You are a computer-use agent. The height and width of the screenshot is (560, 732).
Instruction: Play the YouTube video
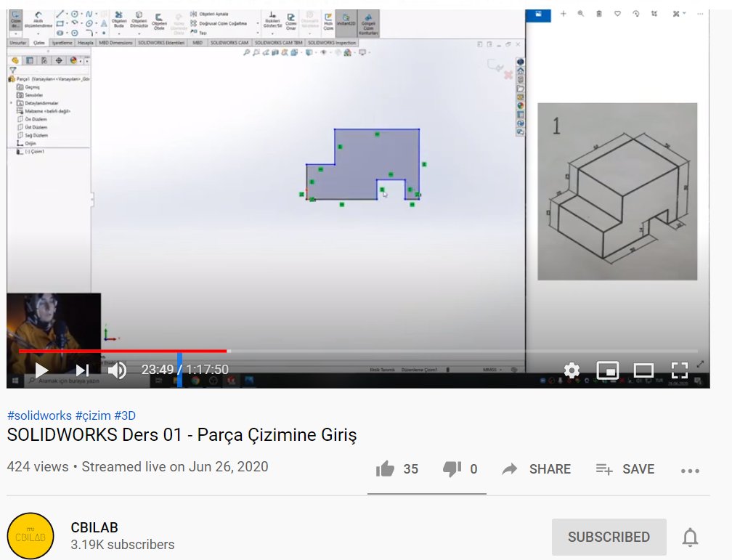point(41,370)
